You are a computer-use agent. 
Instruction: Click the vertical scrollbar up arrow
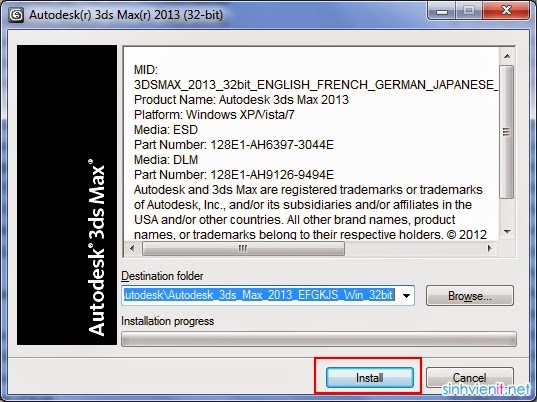pyautogui.click(x=507, y=56)
